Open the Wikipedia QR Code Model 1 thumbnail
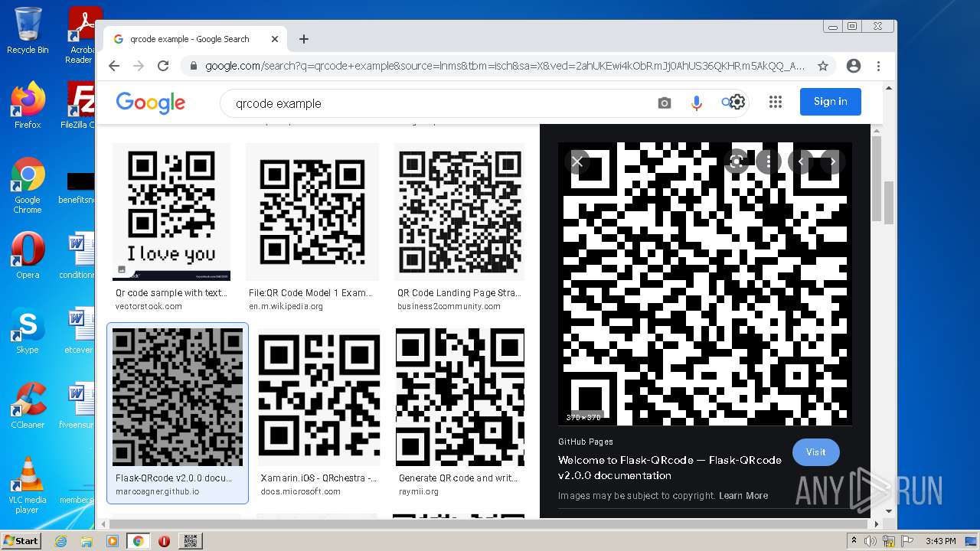This screenshot has width=980, height=551. pyautogui.click(x=312, y=212)
